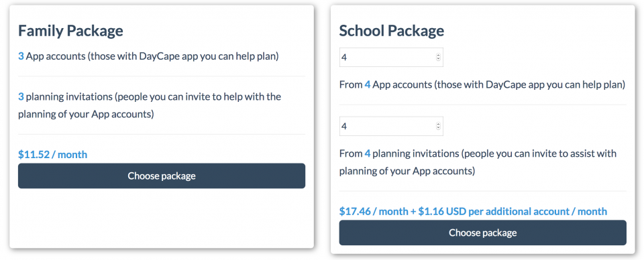The width and height of the screenshot is (644, 260).
Task: Click blue 4 in From planning invitations line
Action: [368, 153]
